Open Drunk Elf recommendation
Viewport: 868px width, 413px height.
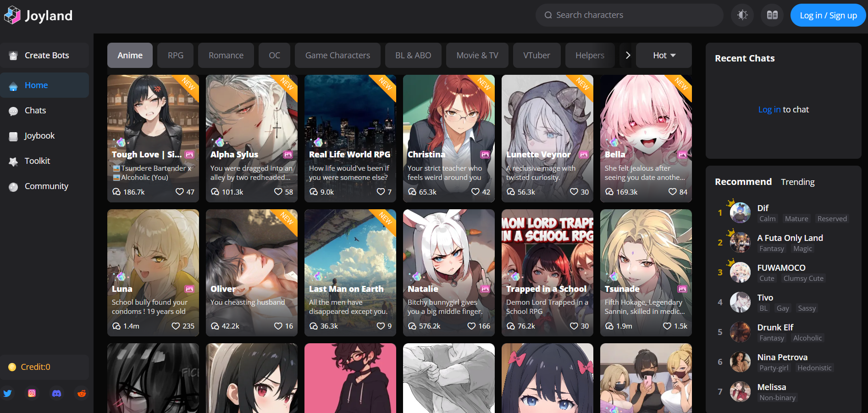point(784,332)
